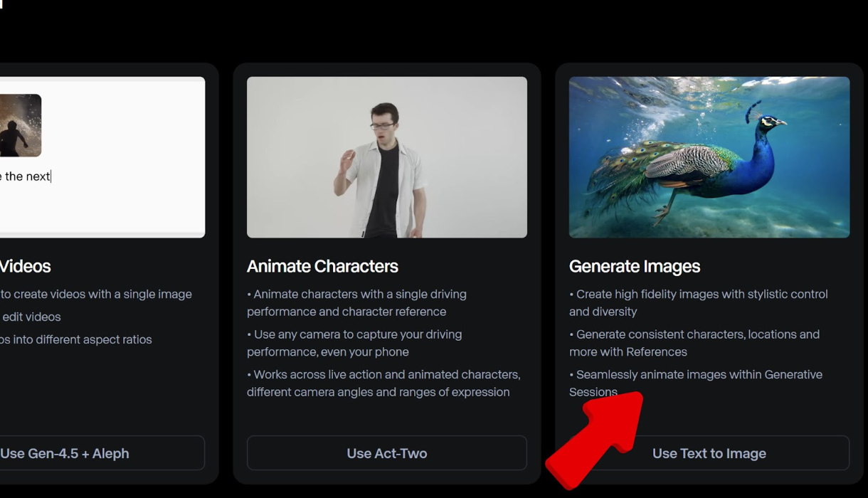Click the Videos card heading
Viewport: 868px width, 498px height.
(26, 266)
